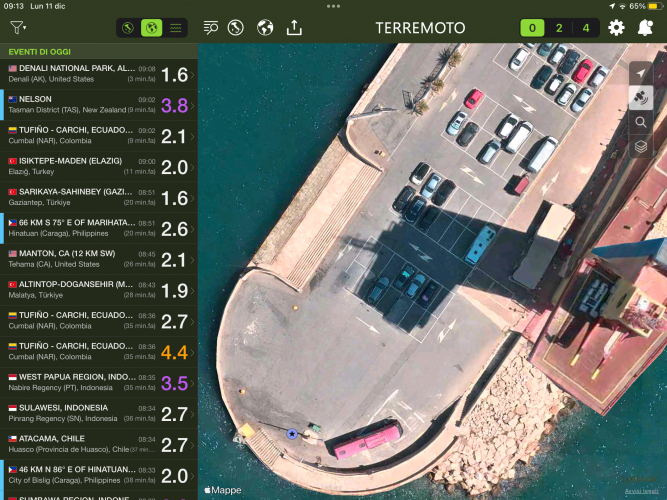Select the first view mode segment
The image size is (667, 500).
point(128,28)
